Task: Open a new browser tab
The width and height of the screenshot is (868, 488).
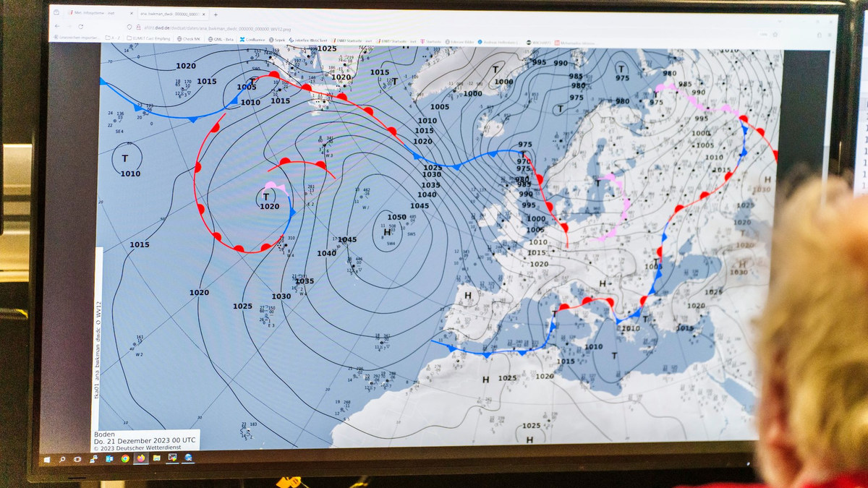Action: 216,14
